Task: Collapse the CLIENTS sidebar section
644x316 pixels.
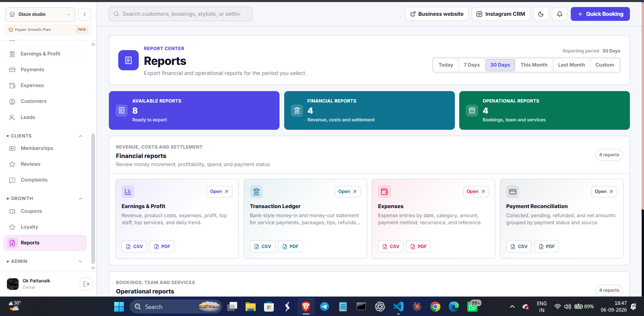Action: coord(81,136)
